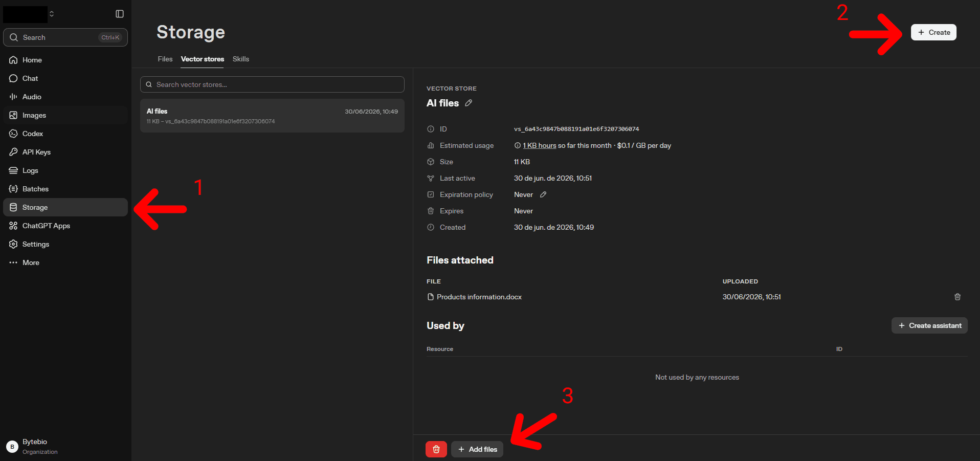Screen dimensions: 980x461
Task: Click the Create button
Action: click(x=933, y=32)
